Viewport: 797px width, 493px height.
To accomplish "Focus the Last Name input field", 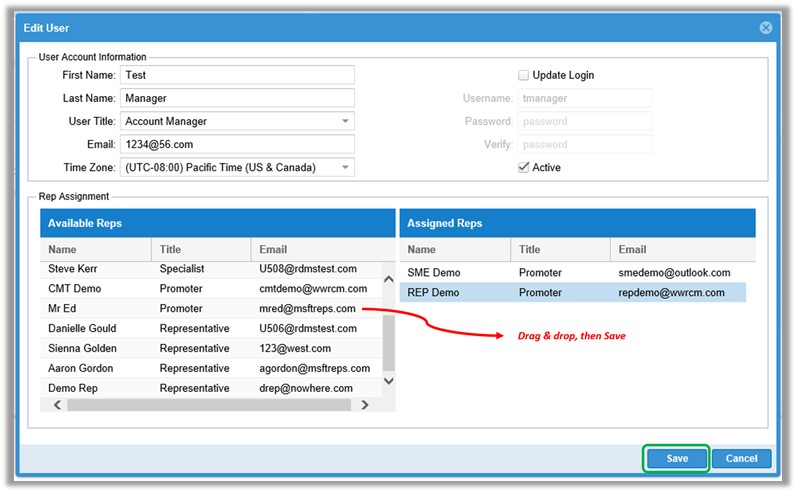I will (236, 98).
